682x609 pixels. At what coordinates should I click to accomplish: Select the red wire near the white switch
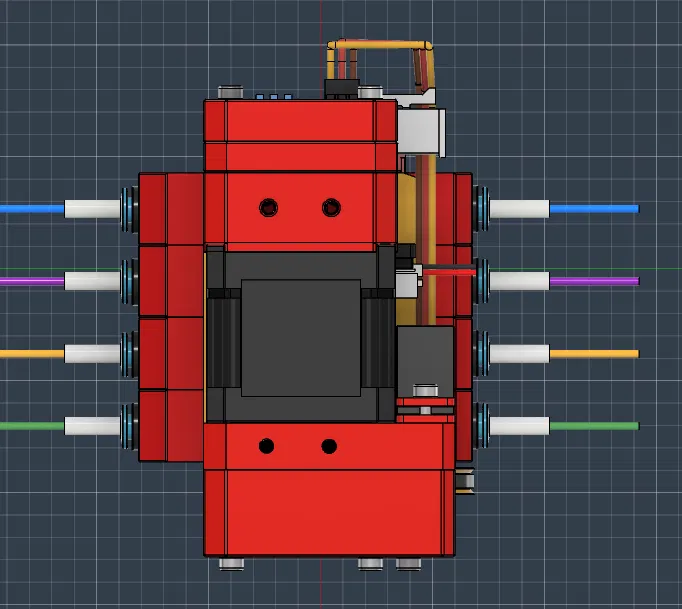click(x=449, y=273)
